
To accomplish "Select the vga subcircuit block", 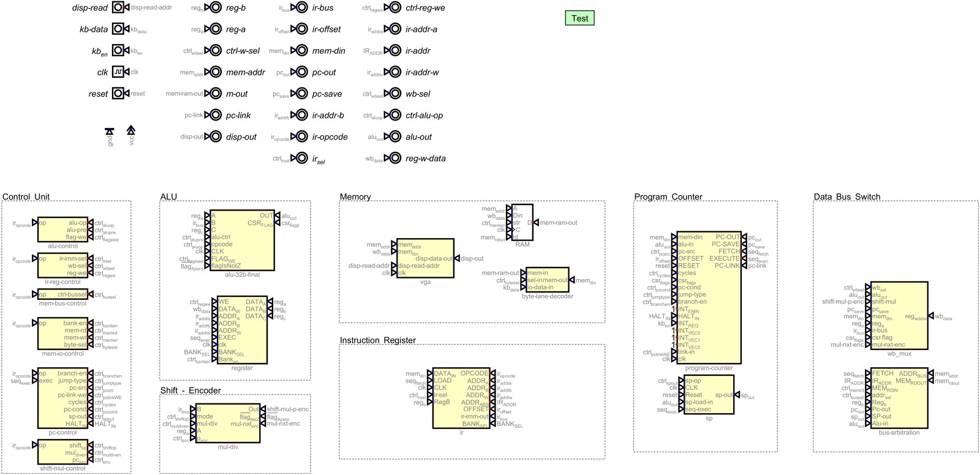I will pos(425,258).
